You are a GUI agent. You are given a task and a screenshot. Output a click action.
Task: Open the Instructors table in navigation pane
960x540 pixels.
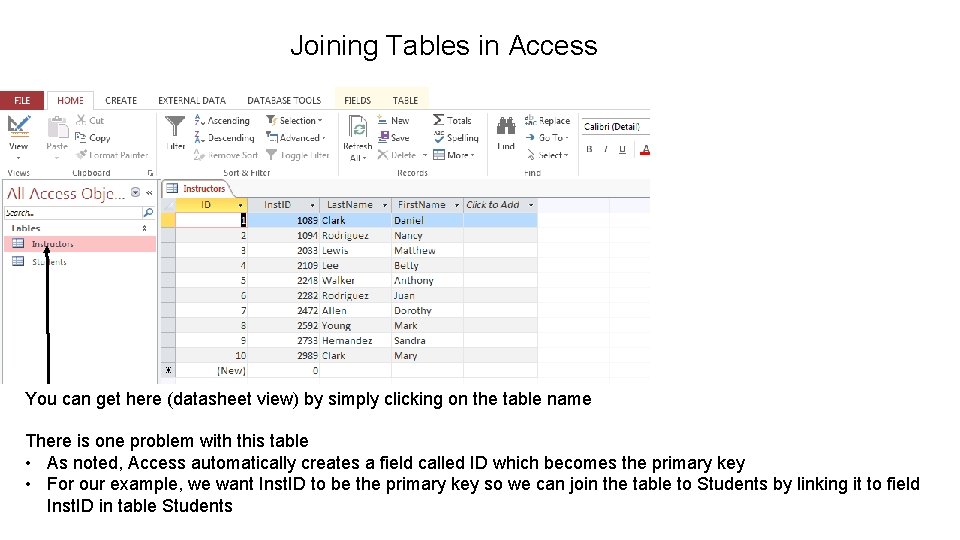80,244
